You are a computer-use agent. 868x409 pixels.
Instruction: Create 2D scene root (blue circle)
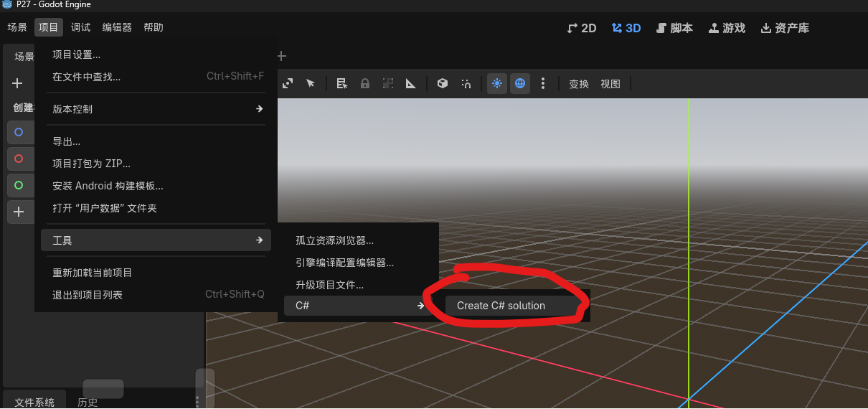(x=20, y=132)
